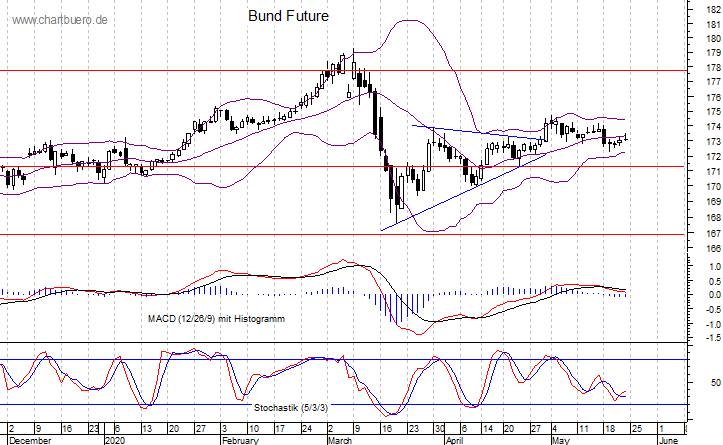The width and height of the screenshot is (723, 445).
Task: Click the date label 18 in May
Action: coord(610,429)
